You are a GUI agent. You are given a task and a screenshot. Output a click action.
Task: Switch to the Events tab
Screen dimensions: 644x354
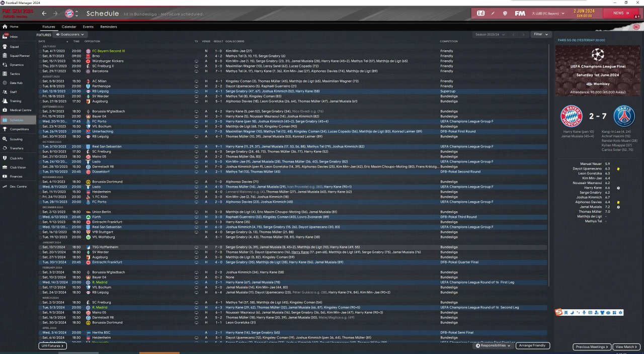88,27
